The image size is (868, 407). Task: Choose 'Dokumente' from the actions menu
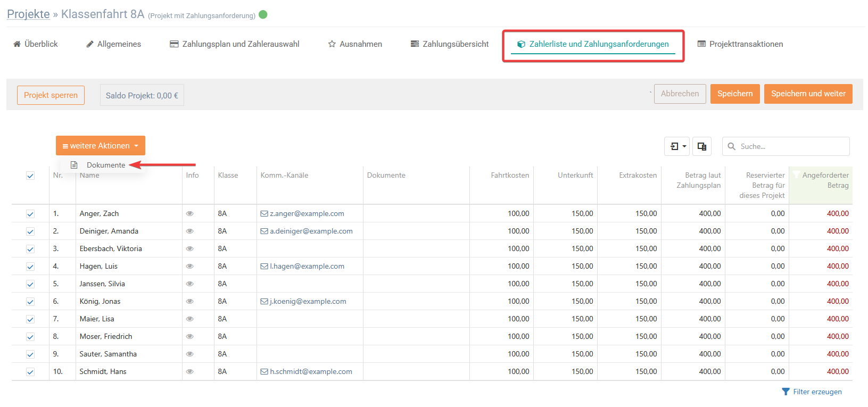click(106, 165)
